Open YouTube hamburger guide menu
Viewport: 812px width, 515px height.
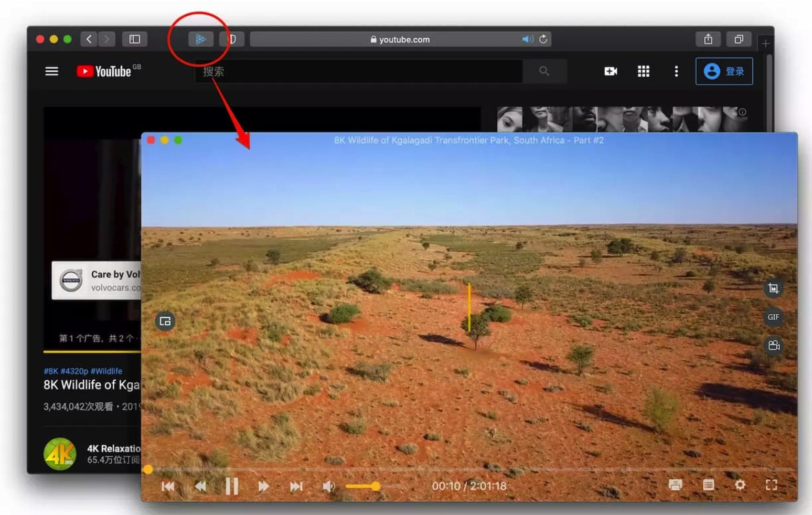[51, 71]
